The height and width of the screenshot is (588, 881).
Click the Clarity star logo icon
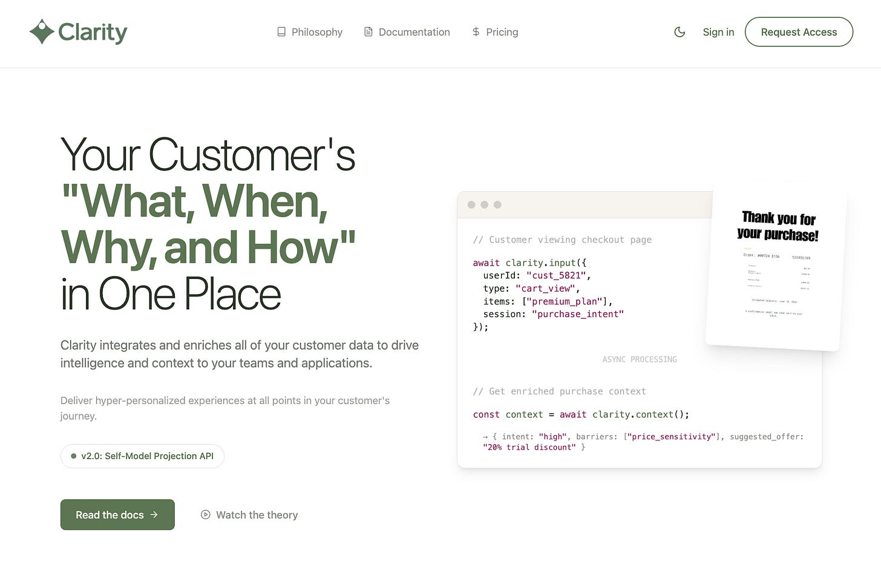pos(42,31)
